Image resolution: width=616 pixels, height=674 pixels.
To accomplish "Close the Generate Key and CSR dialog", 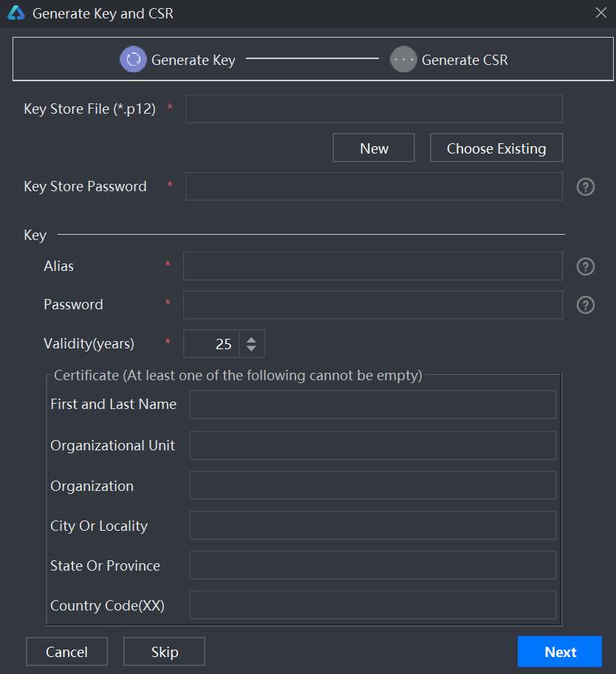I will pos(601,13).
